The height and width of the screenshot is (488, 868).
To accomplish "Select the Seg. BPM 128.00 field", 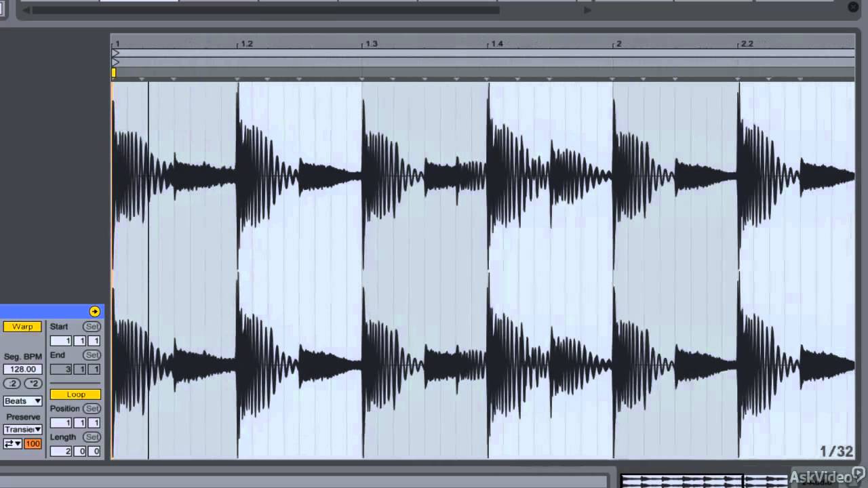I will coord(22,369).
